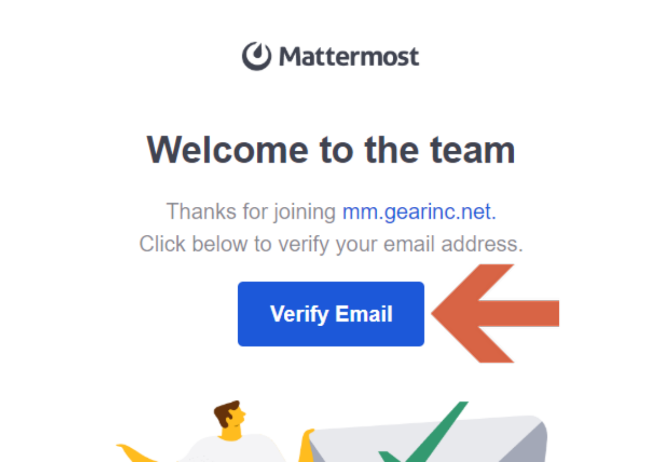Click the Welcome to the team heading
This screenshot has height=467, width=671.
coord(331,150)
